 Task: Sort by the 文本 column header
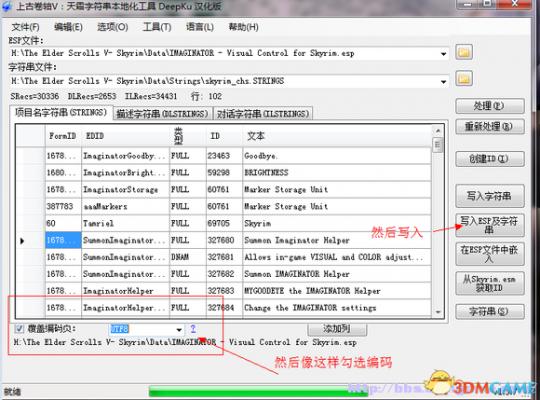coord(336,136)
